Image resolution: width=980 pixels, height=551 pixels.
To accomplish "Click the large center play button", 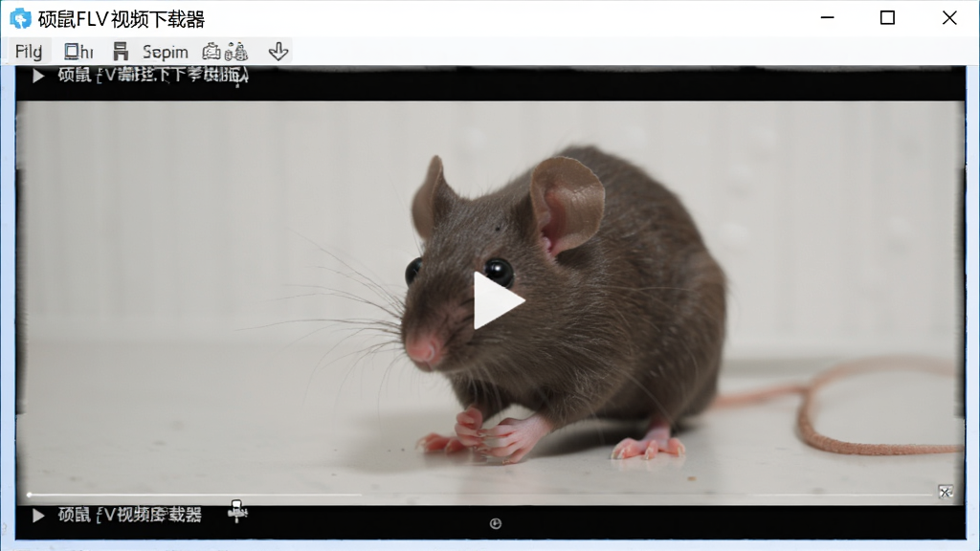I will click(498, 300).
